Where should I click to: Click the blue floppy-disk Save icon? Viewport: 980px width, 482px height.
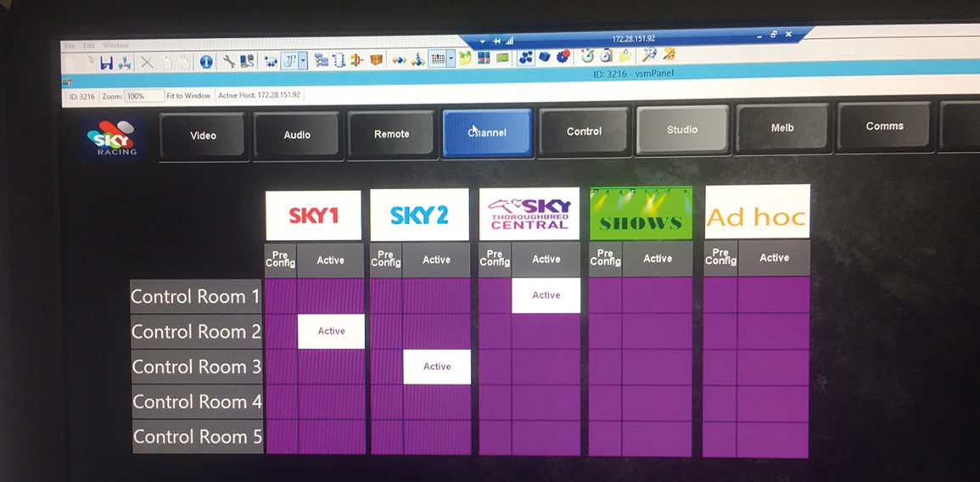point(107,63)
